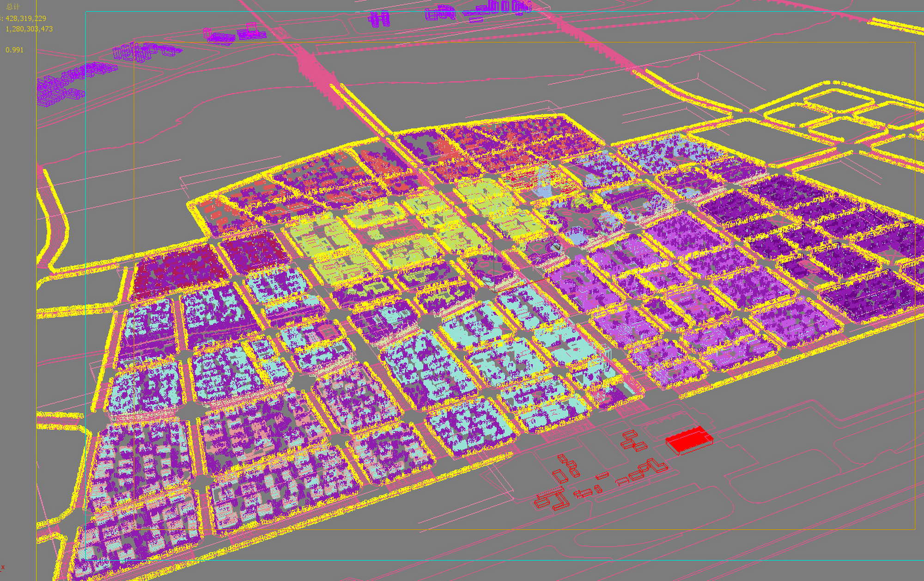Click the red x axis indicator
This screenshot has width=924, height=581.
click(3, 567)
